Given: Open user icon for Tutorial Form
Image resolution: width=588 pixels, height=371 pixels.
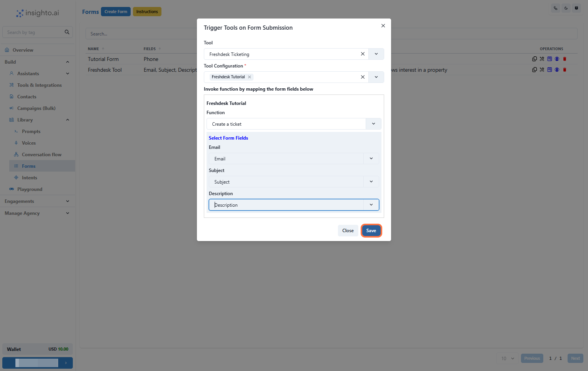Looking at the screenshot, I should coord(557,59).
